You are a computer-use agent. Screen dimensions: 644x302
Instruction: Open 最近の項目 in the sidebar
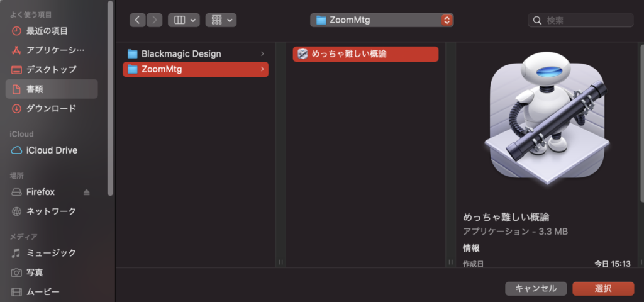(47, 31)
